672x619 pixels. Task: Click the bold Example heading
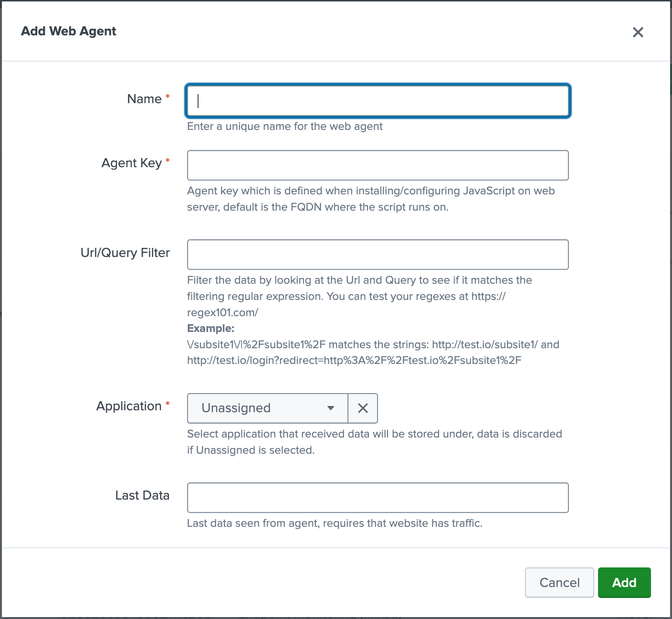point(210,329)
